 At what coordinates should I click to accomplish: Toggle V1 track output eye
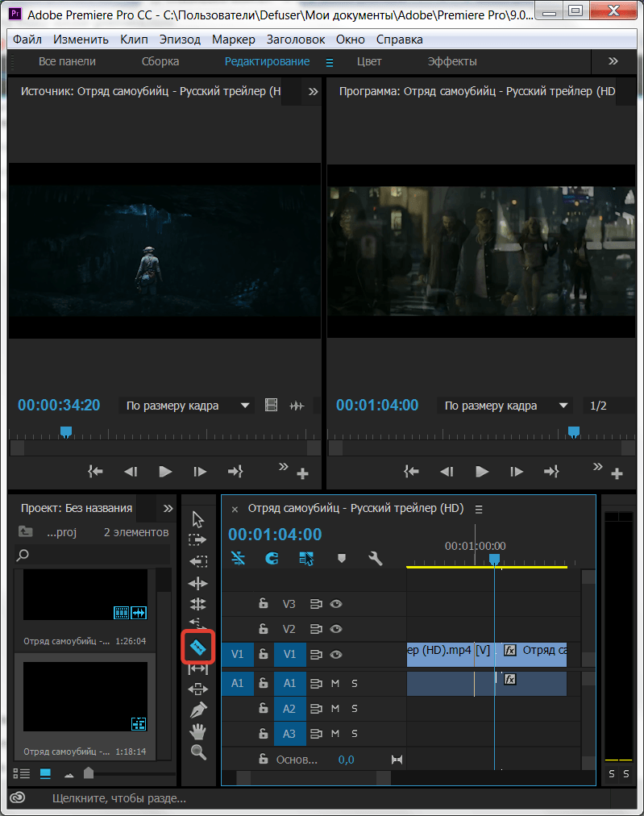(336, 655)
